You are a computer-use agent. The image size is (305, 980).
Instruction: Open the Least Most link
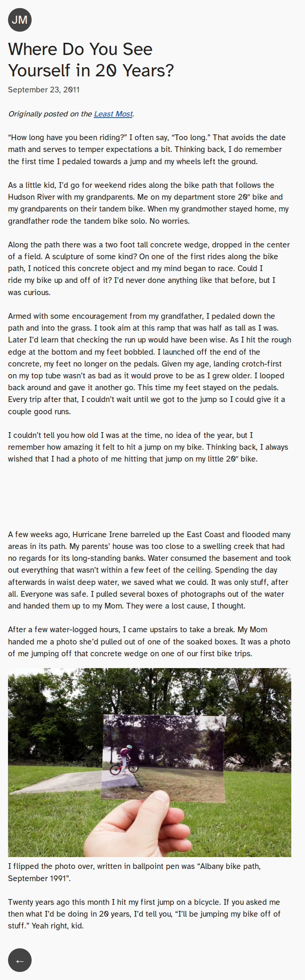pyautogui.click(x=113, y=114)
